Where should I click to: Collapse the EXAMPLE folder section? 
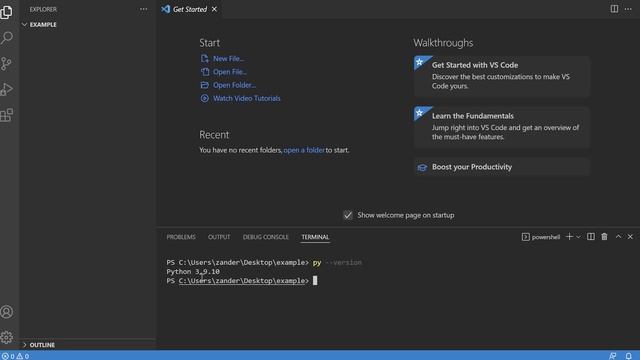[87, 24]
